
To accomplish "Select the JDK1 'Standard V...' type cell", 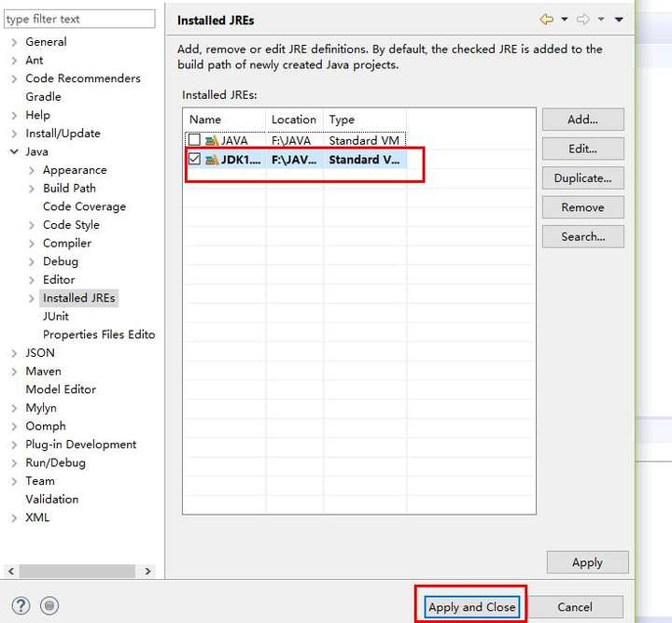I will click(364, 160).
